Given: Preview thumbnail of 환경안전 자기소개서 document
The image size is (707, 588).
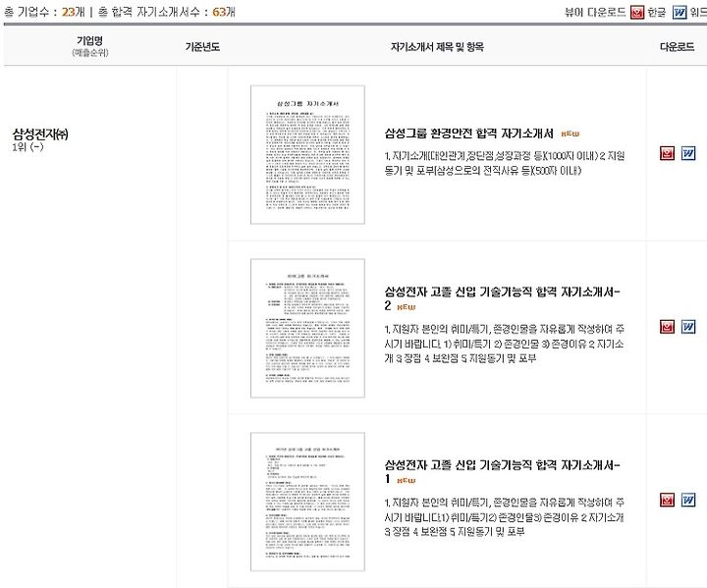Looking at the screenshot, I should (x=307, y=155).
